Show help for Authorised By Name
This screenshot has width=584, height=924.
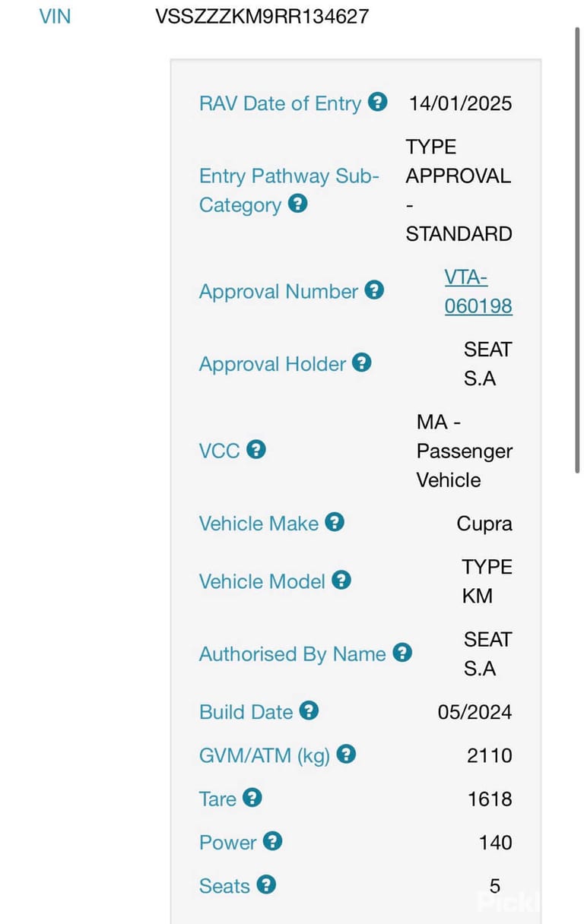click(402, 652)
